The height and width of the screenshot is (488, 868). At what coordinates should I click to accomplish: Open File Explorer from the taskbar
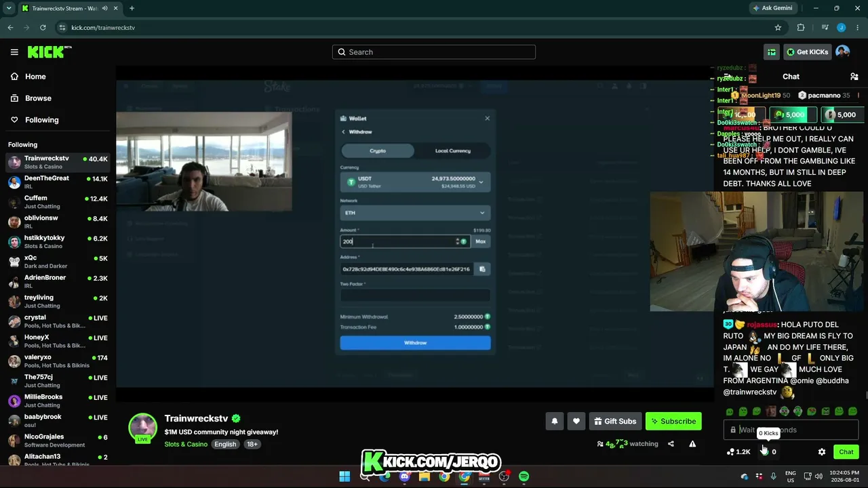425,476
